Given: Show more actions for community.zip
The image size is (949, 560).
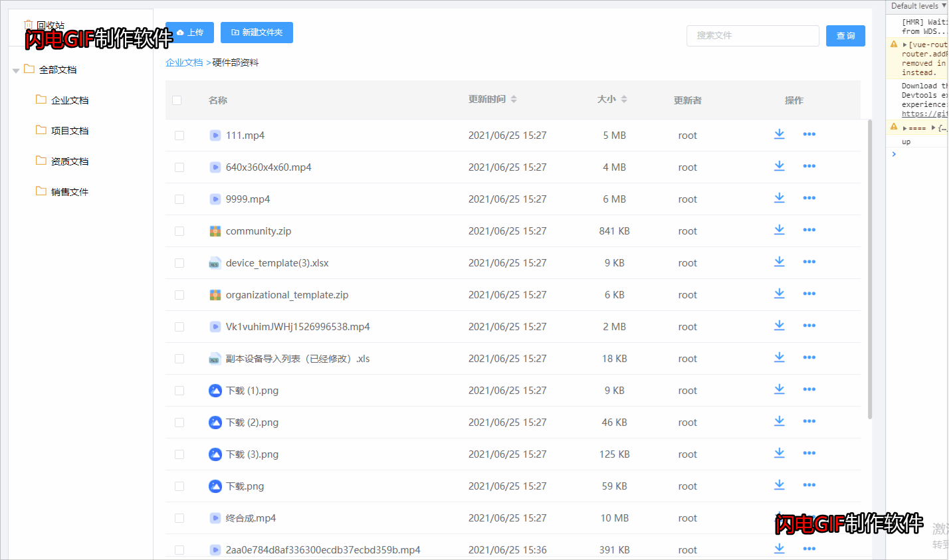Looking at the screenshot, I should (x=809, y=230).
